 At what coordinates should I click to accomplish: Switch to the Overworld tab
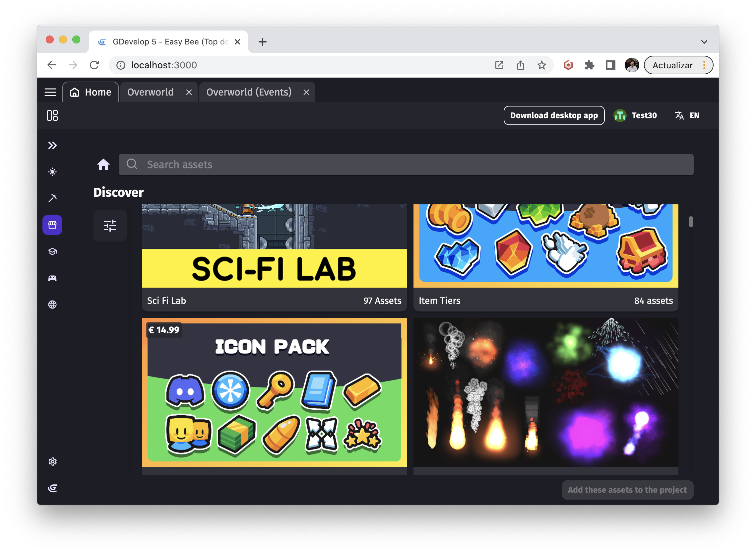[x=151, y=92]
